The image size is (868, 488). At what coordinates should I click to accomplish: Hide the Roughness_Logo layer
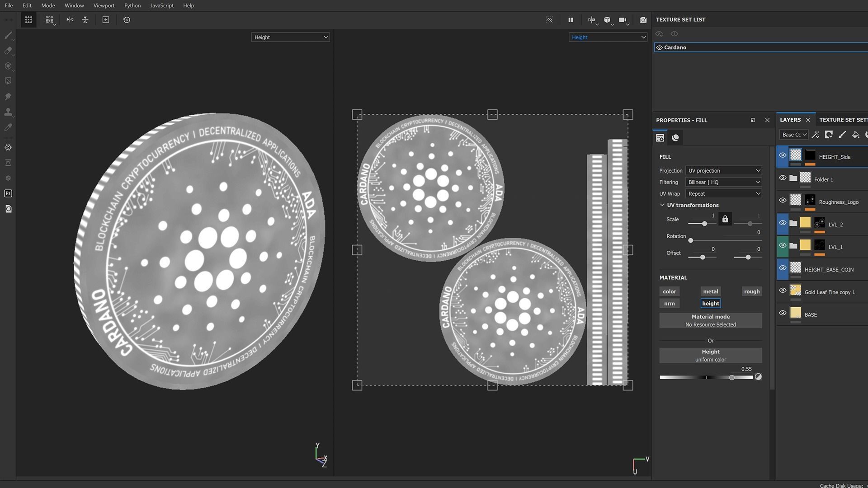pos(783,201)
